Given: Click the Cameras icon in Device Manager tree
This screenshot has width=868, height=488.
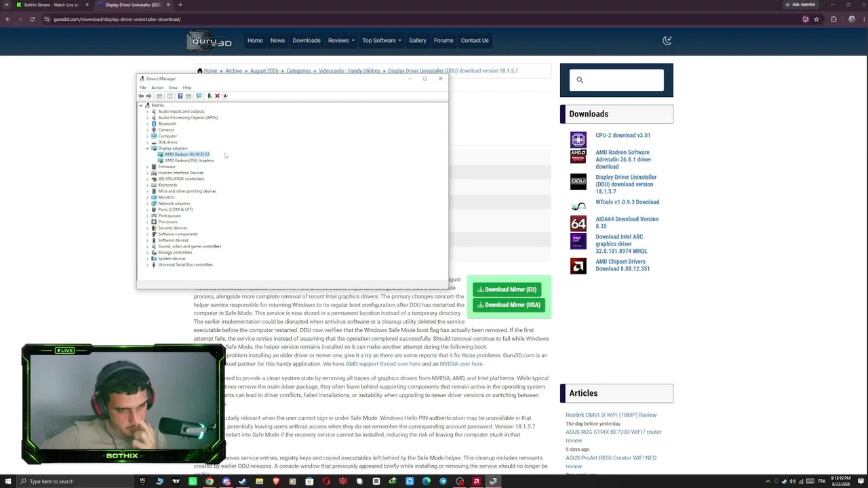Looking at the screenshot, I should tap(154, 129).
